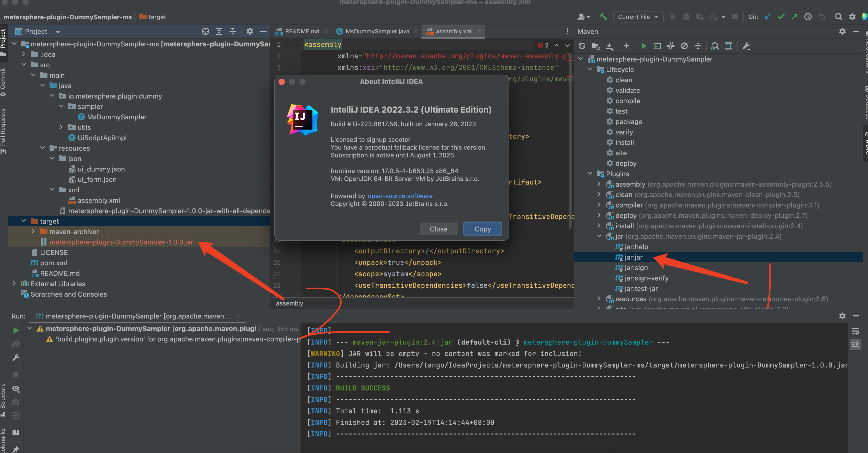The image size is (868, 453).
Task: Click the Copy button in About dialog
Action: pos(482,229)
